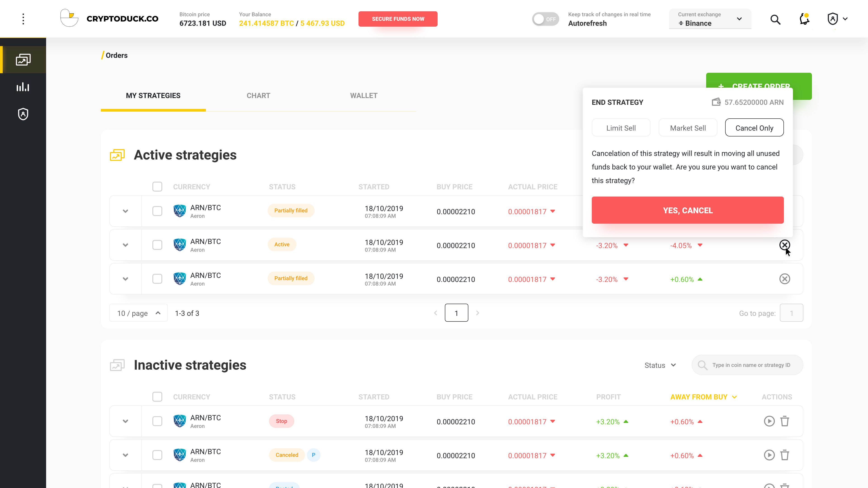Open the security shield icon in sidebar
868x488 pixels.
coord(23,114)
